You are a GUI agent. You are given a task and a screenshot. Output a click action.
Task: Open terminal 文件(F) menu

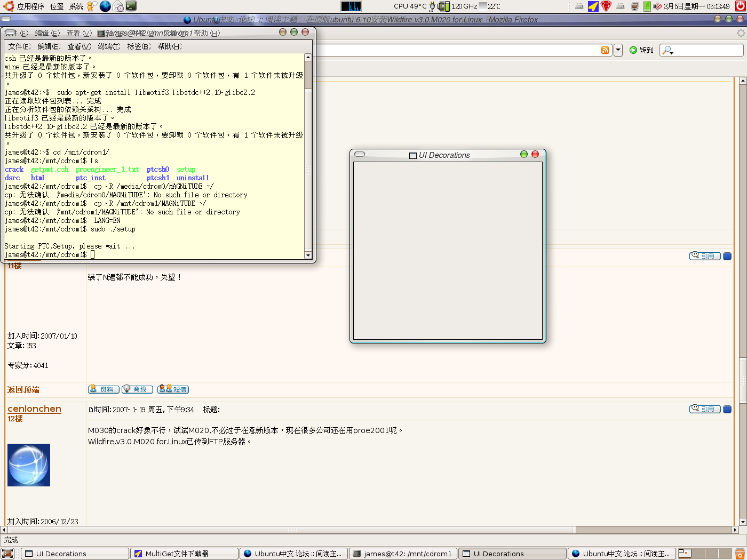(x=19, y=46)
